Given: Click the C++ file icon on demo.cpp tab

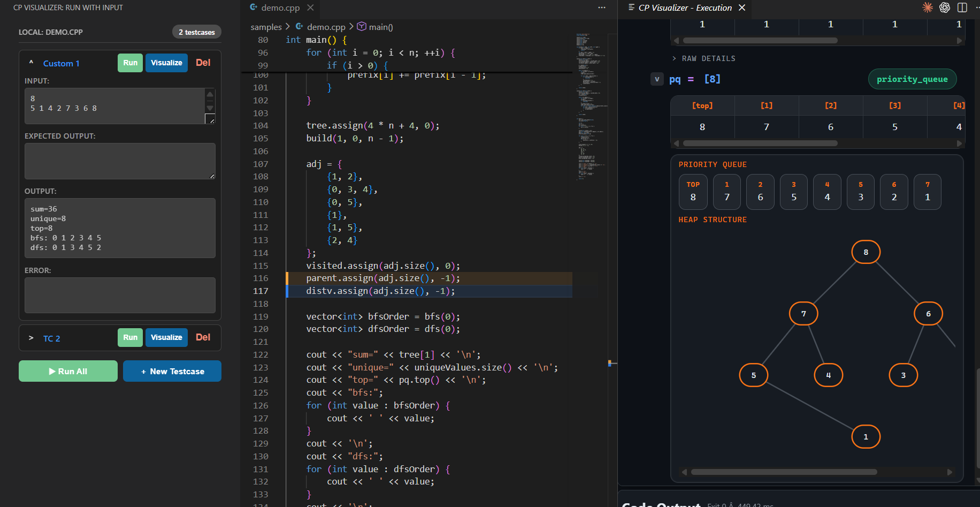Looking at the screenshot, I should click(x=254, y=7).
